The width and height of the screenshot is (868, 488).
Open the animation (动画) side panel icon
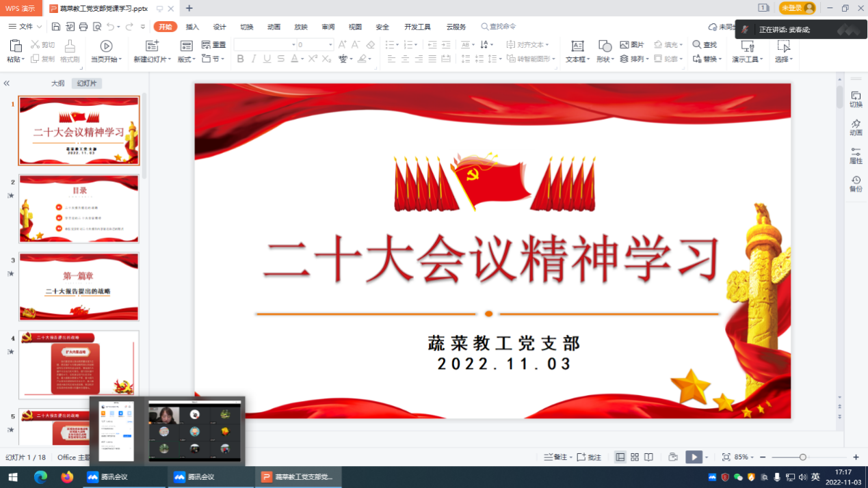click(856, 127)
